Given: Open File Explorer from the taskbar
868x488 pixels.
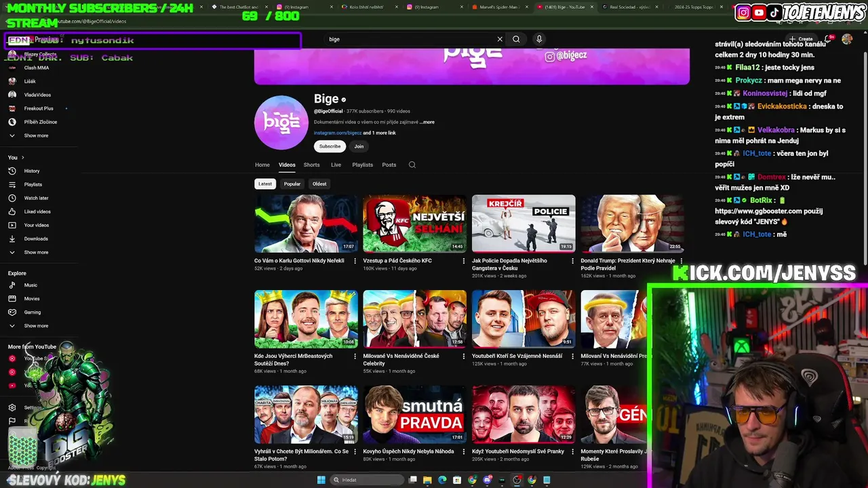Looking at the screenshot, I should point(427,480).
